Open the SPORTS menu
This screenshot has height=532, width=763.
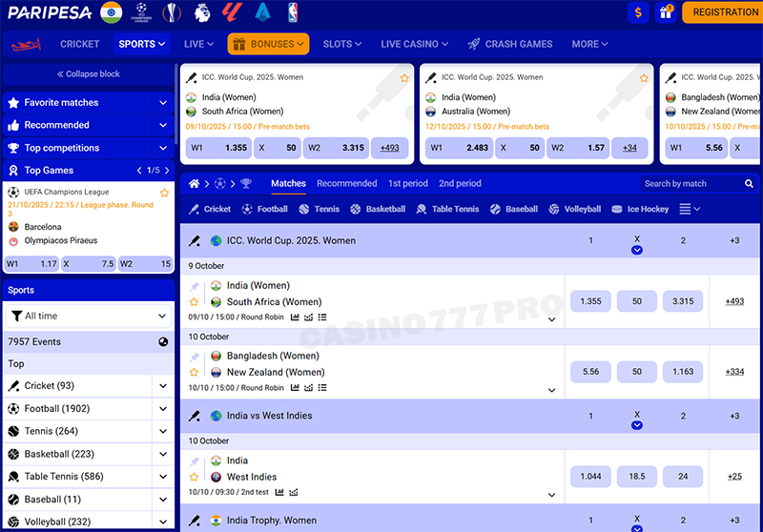pyautogui.click(x=141, y=44)
